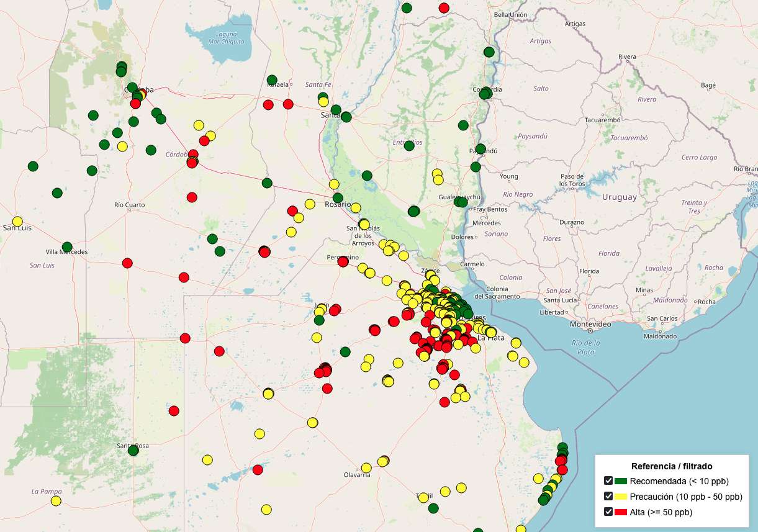Click the "Alta (>= 50 ppb)" legend label
This screenshot has width=758, height=532.
(x=661, y=512)
